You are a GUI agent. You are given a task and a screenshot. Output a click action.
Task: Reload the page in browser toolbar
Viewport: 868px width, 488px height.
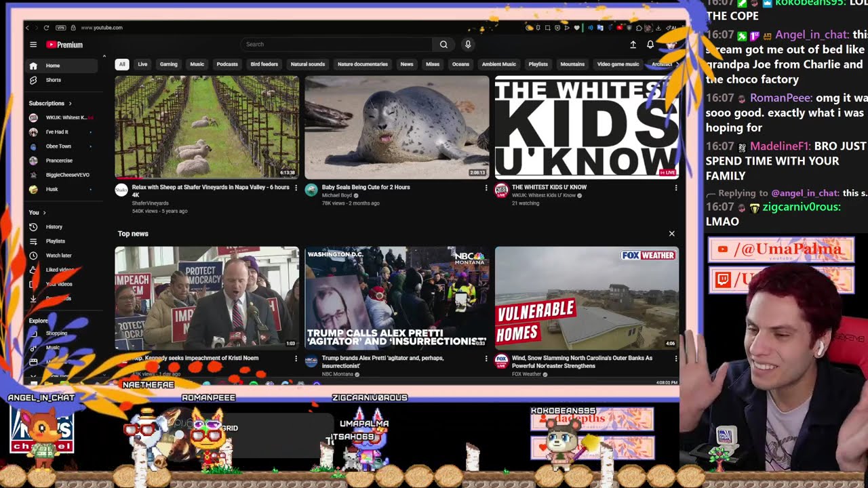46,28
